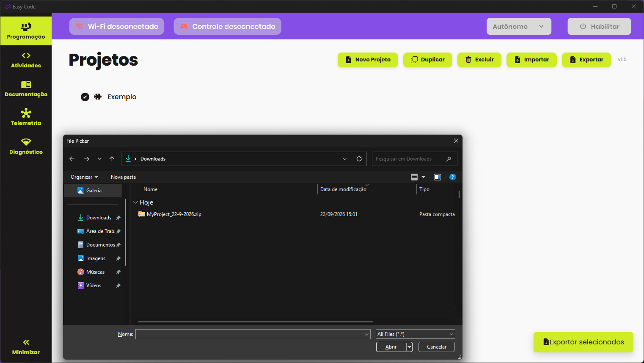Refresh the Downloads folder view
Viewport: 644px width, 363px height.
[359, 159]
